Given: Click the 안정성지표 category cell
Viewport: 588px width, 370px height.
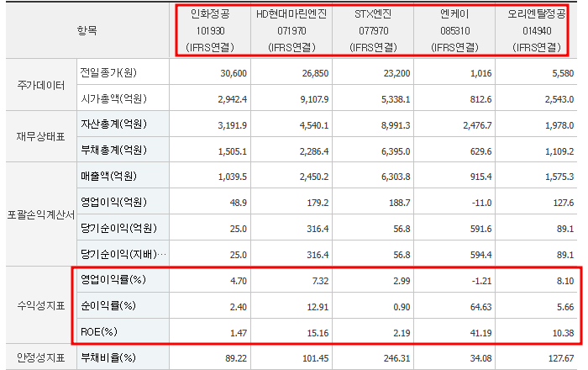Looking at the screenshot, I should pyautogui.click(x=41, y=357).
